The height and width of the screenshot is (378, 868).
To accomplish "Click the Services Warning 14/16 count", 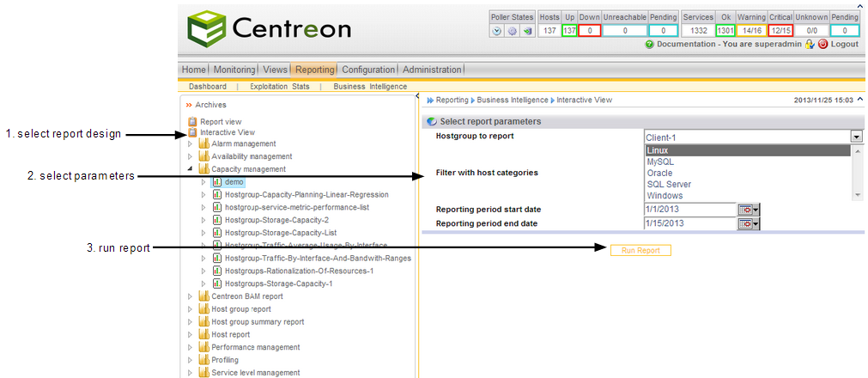I will click(751, 31).
